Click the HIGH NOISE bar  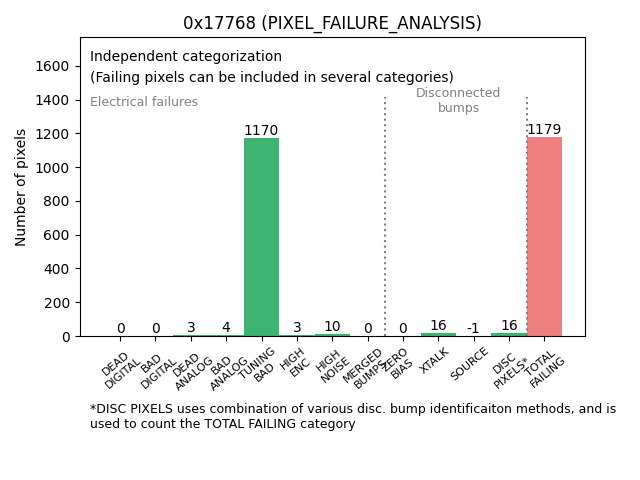[x=332, y=334]
